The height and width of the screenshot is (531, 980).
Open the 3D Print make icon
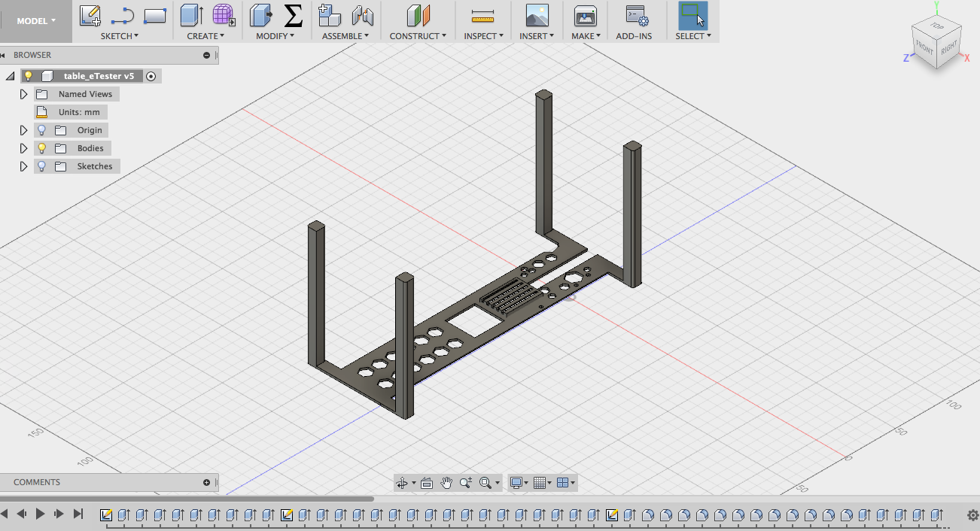[x=585, y=15]
